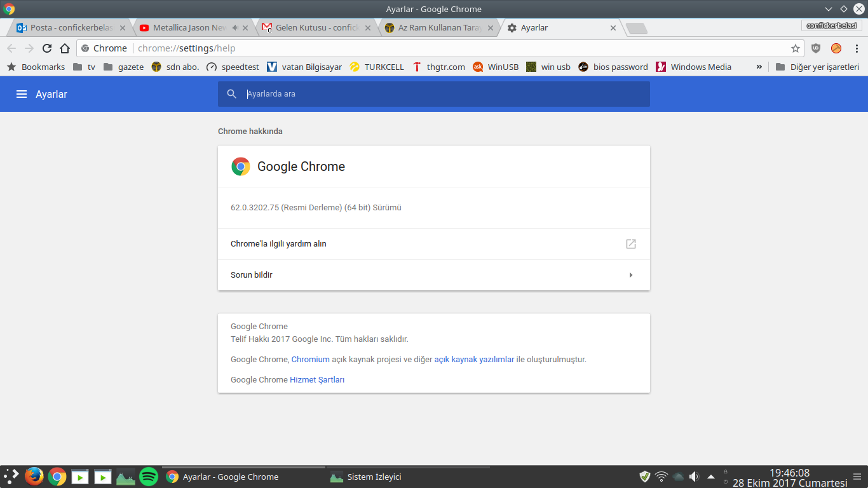The height and width of the screenshot is (488, 868).
Task: Open the Ayarlar hamburger menu
Action: (x=22, y=94)
